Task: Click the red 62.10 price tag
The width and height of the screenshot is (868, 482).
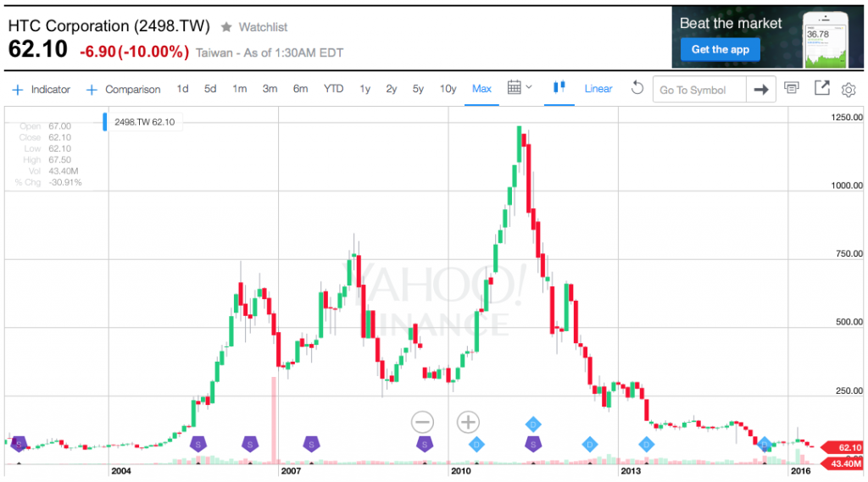Action: pyautogui.click(x=843, y=447)
